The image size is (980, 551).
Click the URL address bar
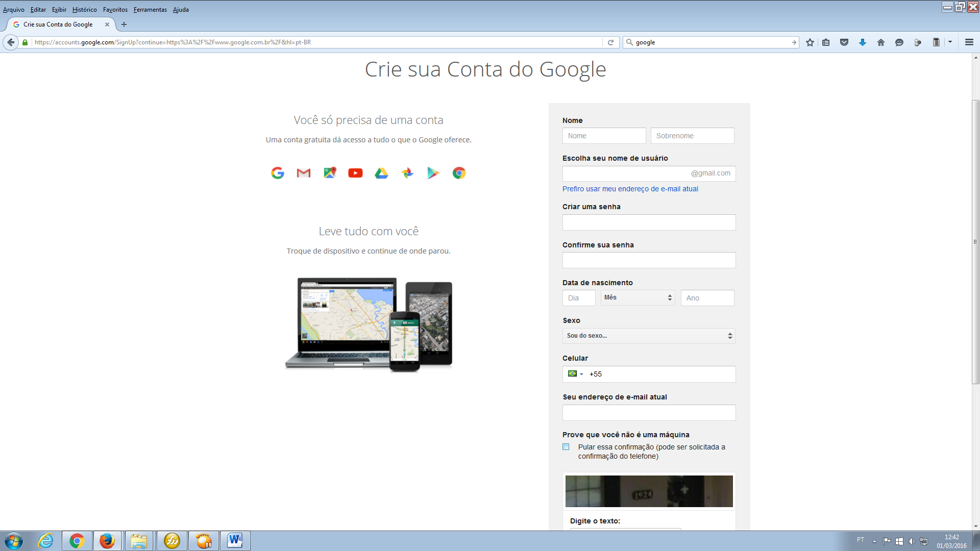316,42
